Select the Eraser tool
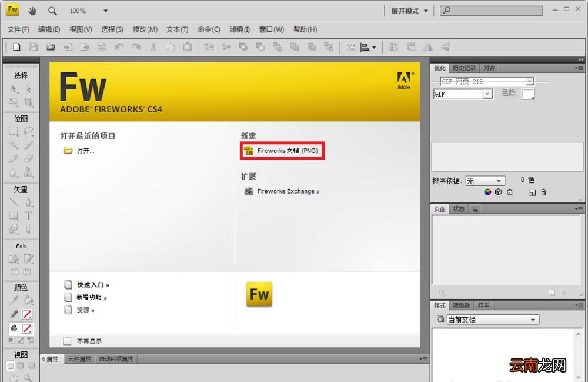 tap(28, 158)
